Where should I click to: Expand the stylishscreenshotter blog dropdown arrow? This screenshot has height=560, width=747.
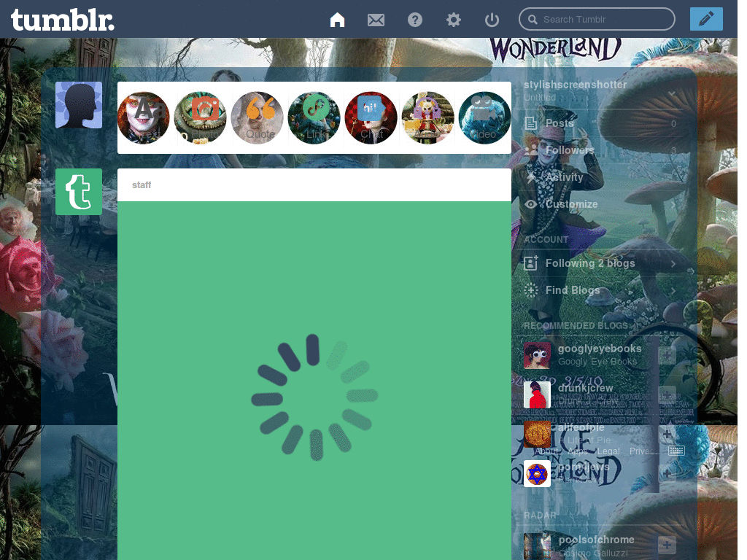[672, 93]
